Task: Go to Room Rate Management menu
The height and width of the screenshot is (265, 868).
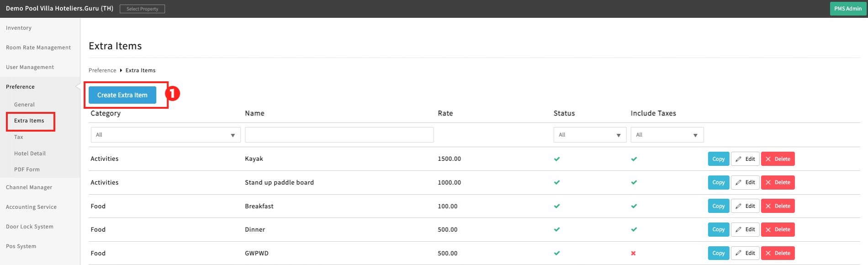Action: click(38, 48)
